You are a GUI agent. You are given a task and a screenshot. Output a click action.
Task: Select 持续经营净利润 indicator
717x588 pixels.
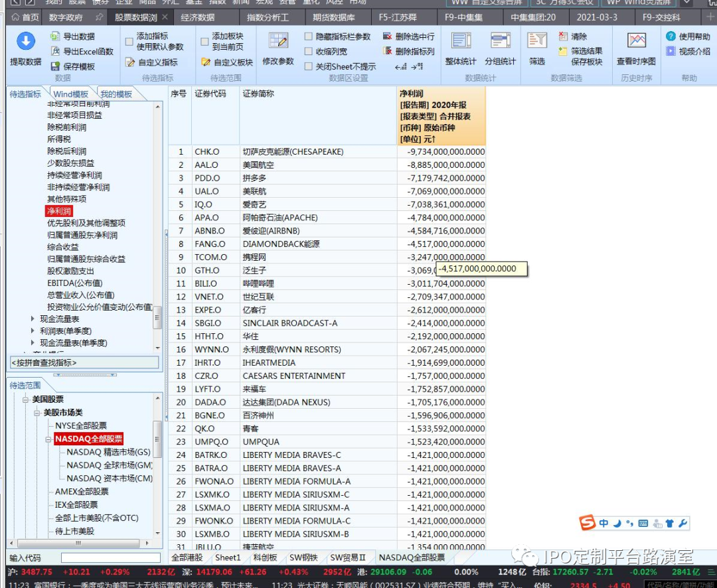pos(74,175)
